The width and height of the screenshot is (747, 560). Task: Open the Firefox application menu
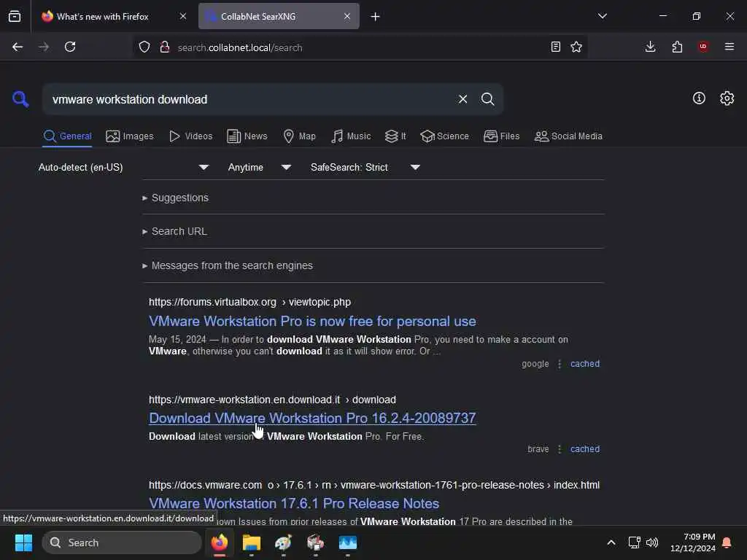point(729,47)
